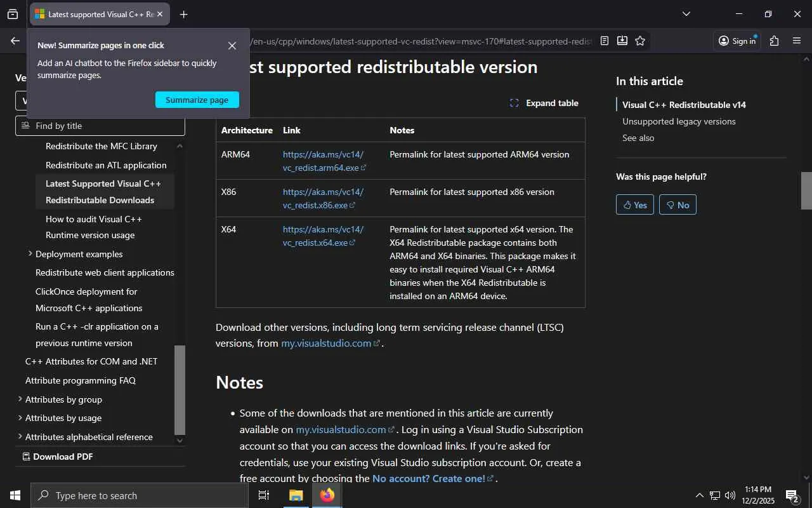
Task: Open the Extensions puzzle icon
Action: [x=774, y=41]
